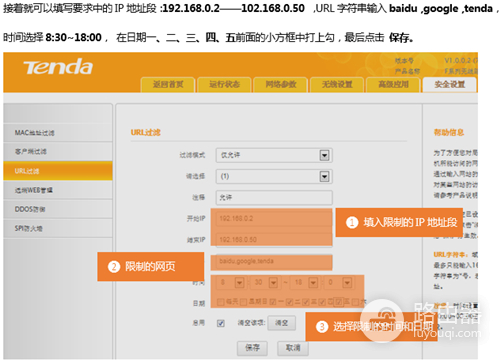500x361 pixels.
Task: Click the 过滤模式 label
Action: [192, 155]
